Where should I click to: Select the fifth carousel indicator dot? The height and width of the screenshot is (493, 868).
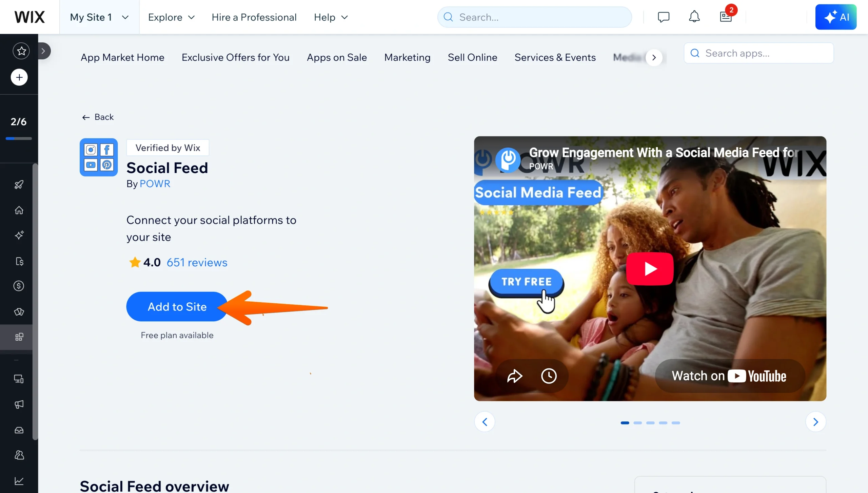676,423
